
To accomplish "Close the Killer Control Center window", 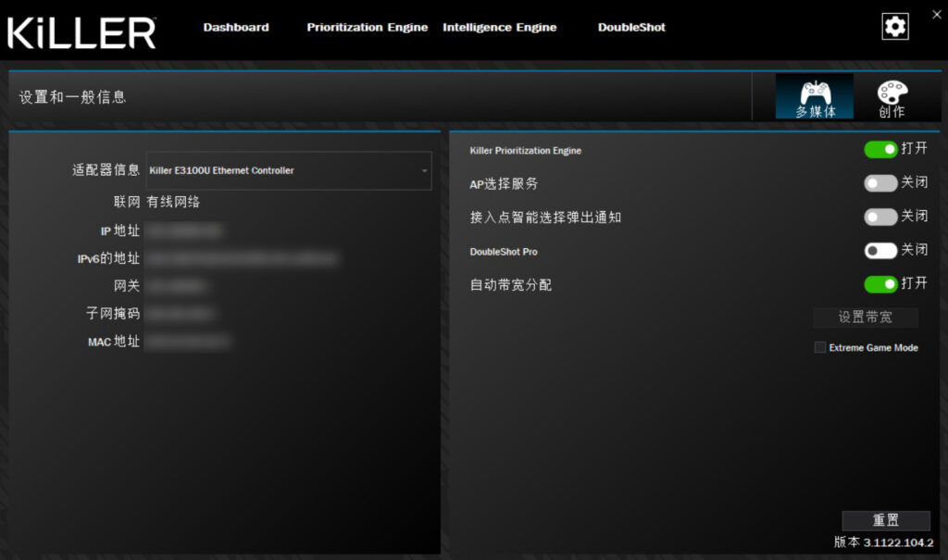I will (x=936, y=14).
